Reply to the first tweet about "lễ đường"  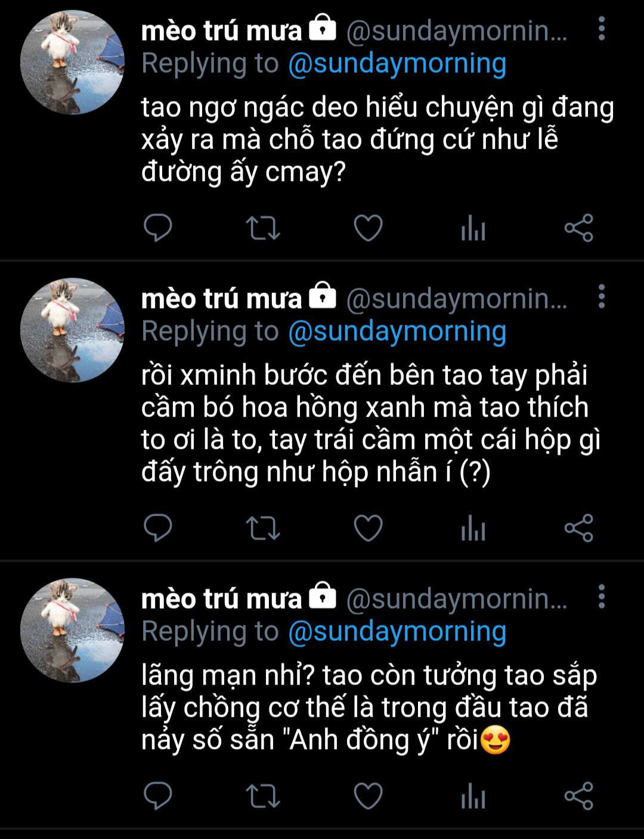(158, 227)
